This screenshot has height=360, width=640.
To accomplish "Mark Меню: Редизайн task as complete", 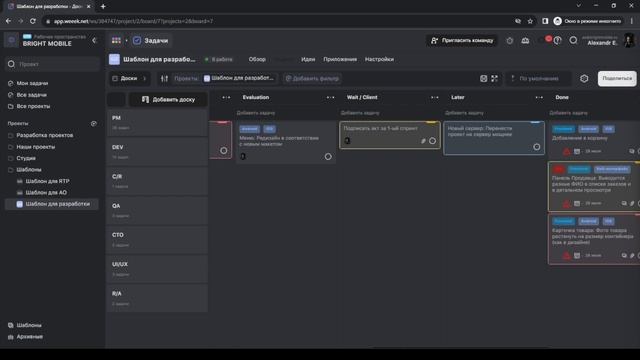I will tap(328, 157).
